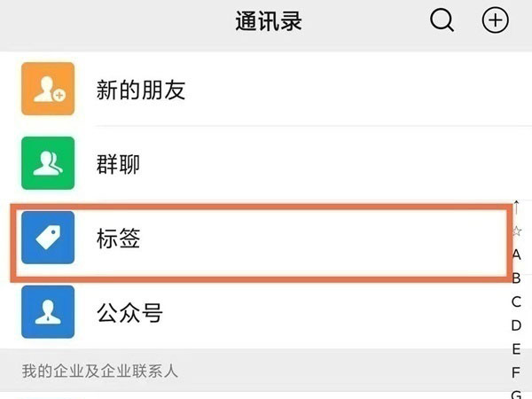Tap the 通讯录 title header

[269, 21]
